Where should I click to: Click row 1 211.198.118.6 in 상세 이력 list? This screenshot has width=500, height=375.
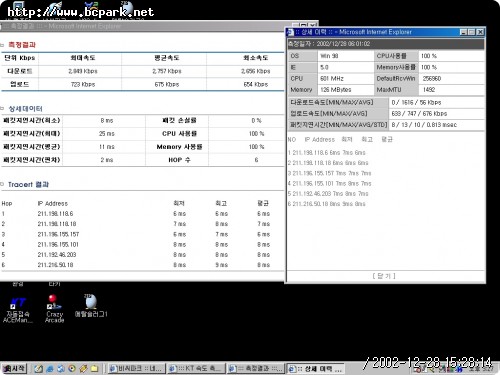point(327,153)
